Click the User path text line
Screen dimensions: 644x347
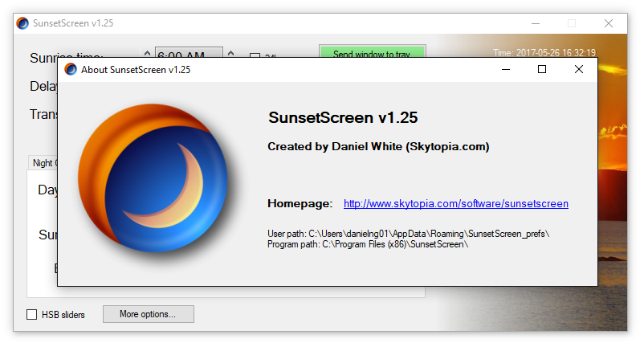[408, 234]
